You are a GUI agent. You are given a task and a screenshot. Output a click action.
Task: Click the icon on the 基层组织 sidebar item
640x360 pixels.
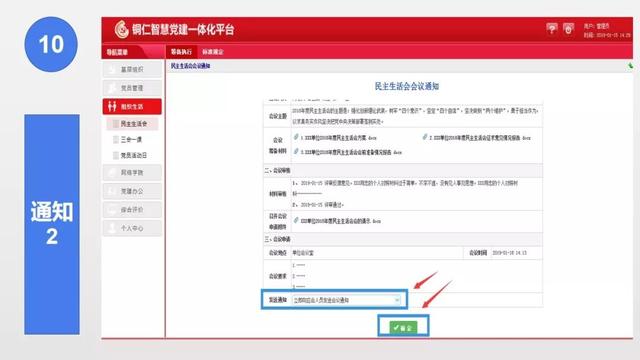(x=112, y=69)
